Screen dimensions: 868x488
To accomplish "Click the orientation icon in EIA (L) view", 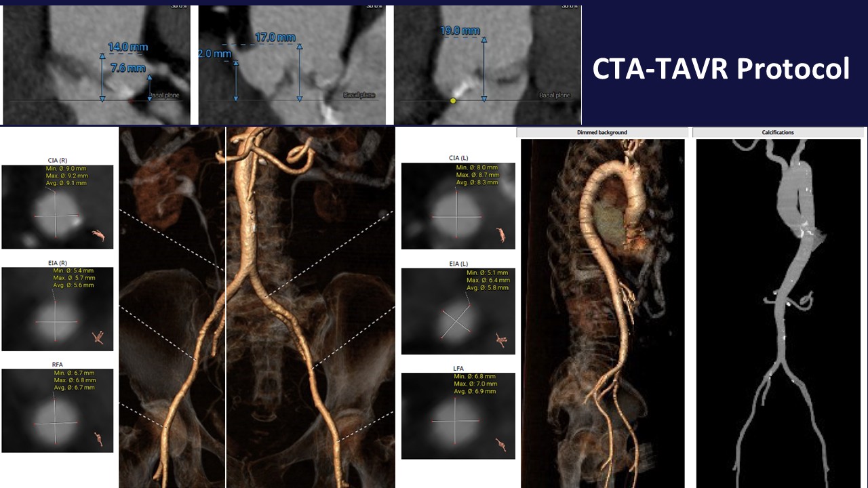I will (501, 339).
